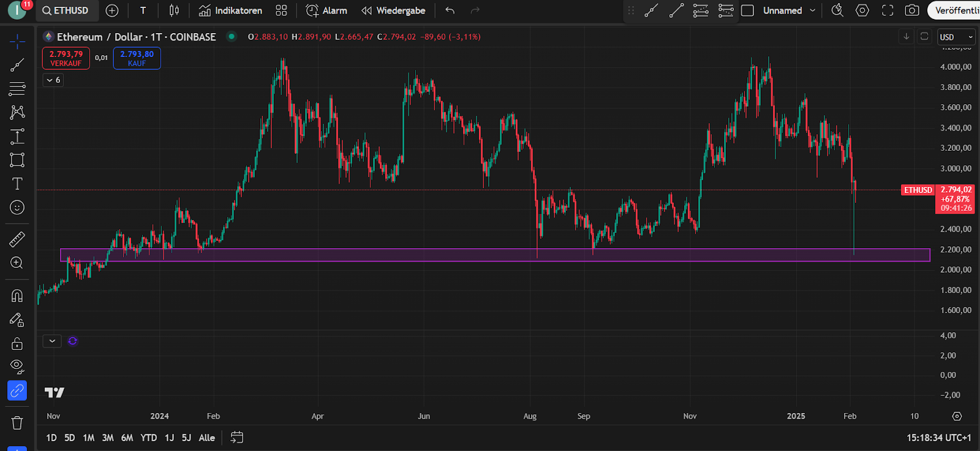Open the emoji icons tool

17,208
